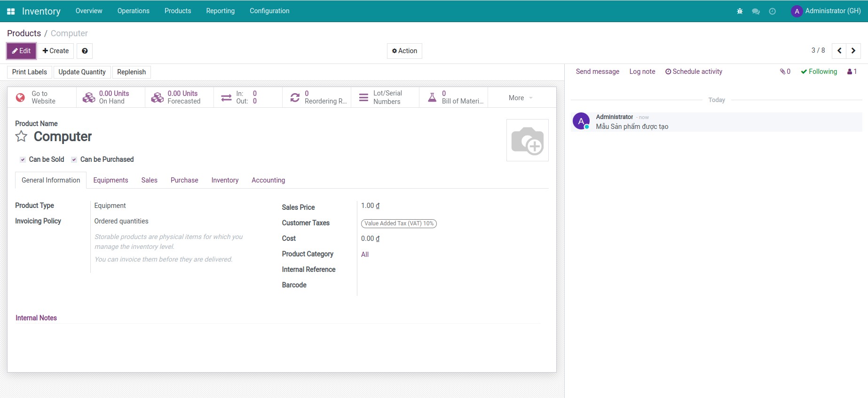Open the Administrator (GH) user menu
This screenshot has width=868, height=398.
(x=826, y=11)
